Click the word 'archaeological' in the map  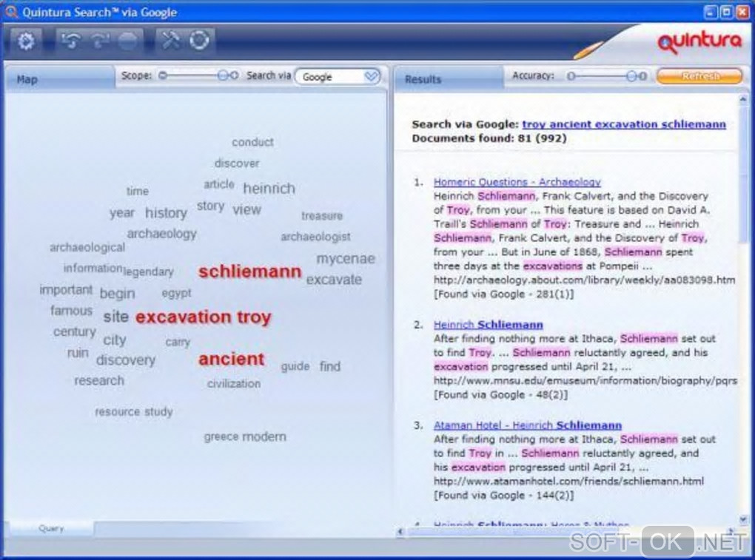[87, 248]
